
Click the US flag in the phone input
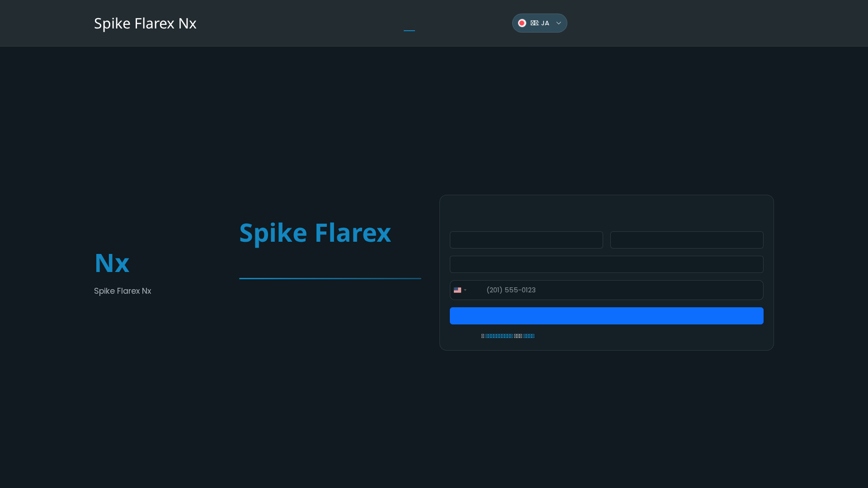(x=458, y=290)
